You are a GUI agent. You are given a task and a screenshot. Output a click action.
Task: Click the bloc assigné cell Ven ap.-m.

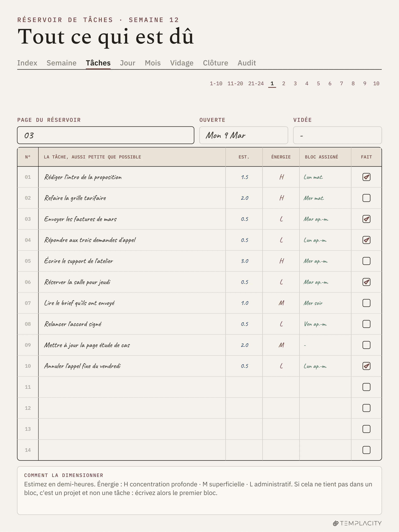tap(315, 324)
